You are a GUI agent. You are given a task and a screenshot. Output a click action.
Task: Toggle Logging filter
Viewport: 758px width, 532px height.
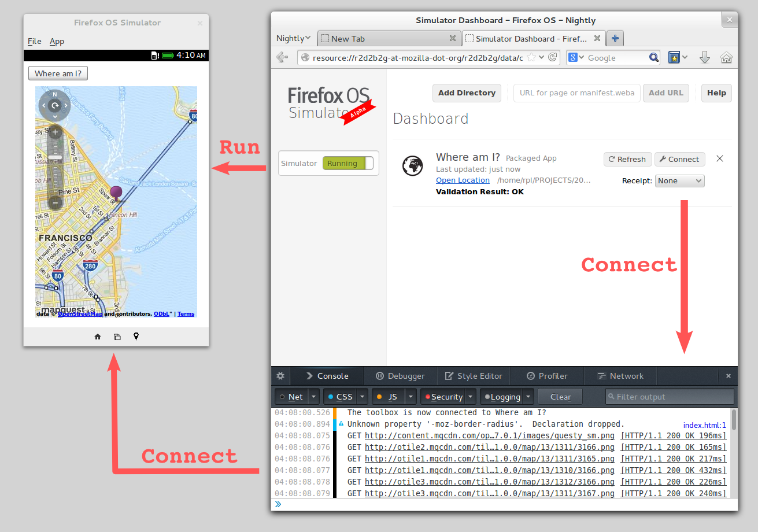501,397
